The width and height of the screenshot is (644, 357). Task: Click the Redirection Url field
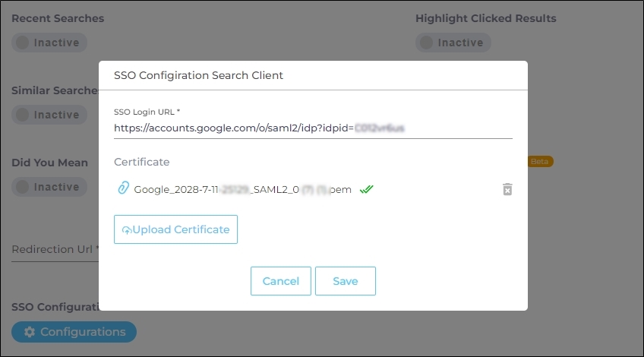coord(53,249)
